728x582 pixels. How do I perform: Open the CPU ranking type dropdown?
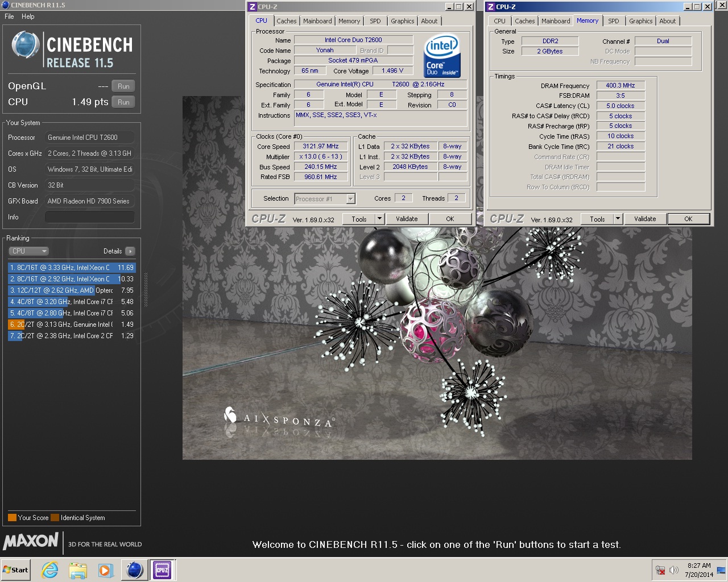coord(28,251)
